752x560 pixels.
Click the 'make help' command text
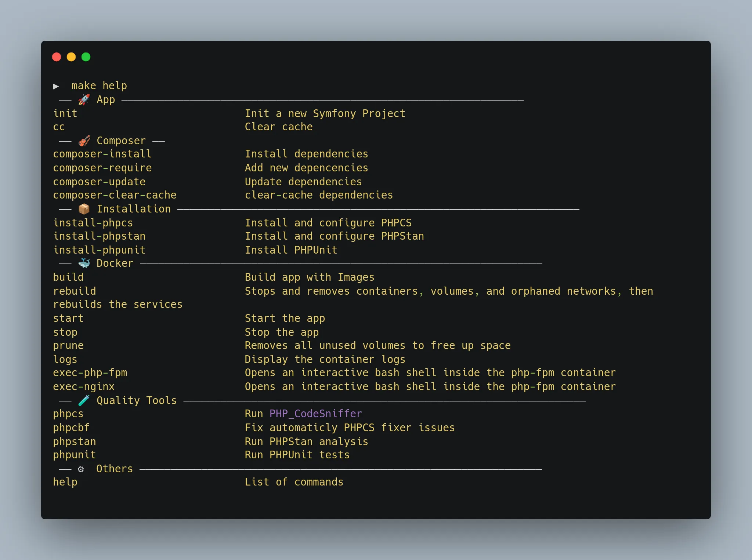coord(99,86)
